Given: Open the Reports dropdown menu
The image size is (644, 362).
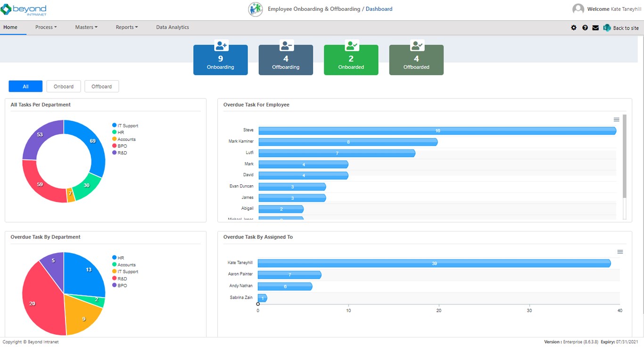Looking at the screenshot, I should [x=127, y=27].
